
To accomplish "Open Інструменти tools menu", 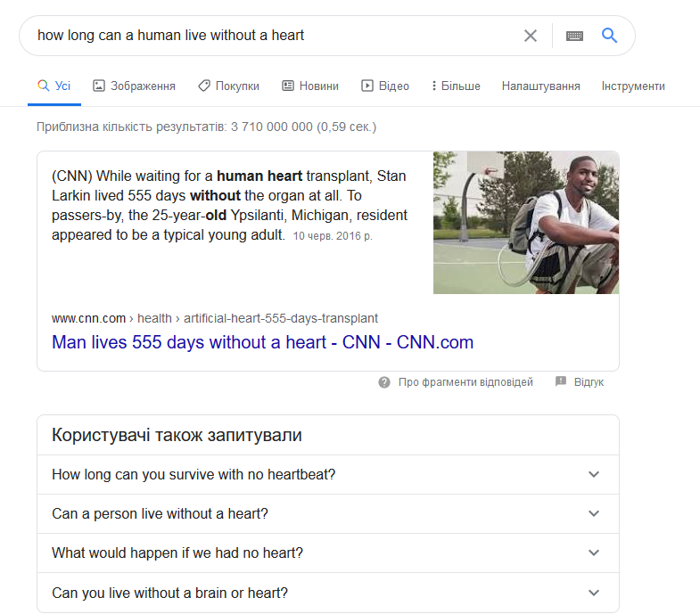I will click(x=632, y=86).
